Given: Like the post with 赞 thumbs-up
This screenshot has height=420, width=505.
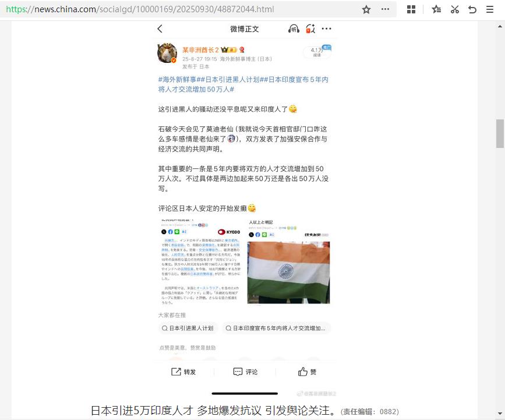Looking at the screenshot, I should [307, 372].
